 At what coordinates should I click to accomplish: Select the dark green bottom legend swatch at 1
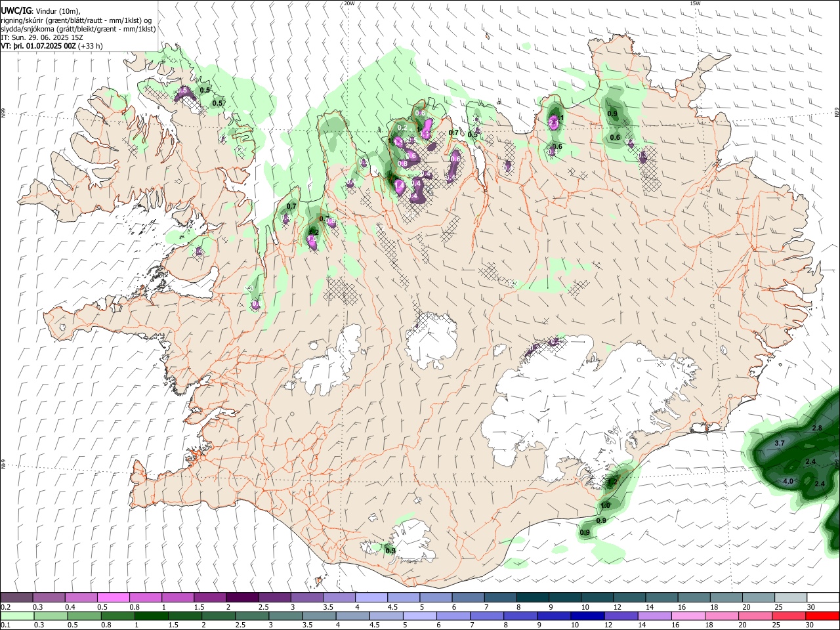point(151,616)
